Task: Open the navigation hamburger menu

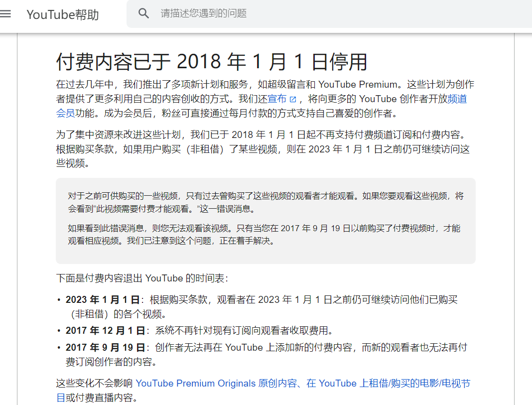Action: pos(6,13)
